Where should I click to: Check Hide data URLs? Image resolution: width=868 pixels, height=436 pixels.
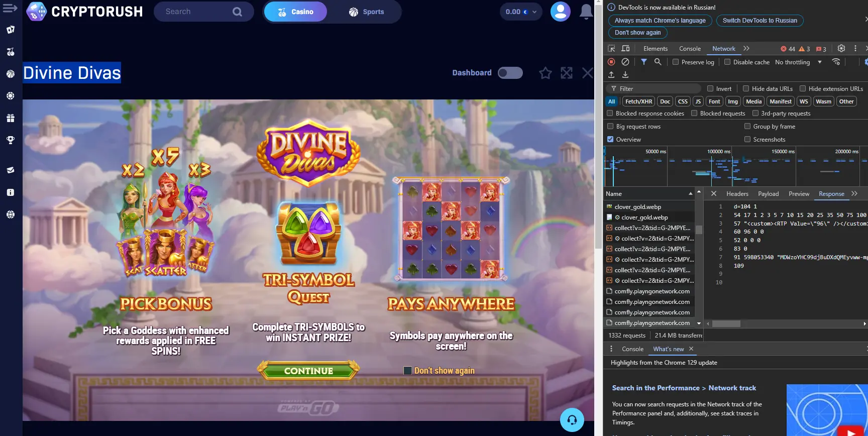[746, 88]
